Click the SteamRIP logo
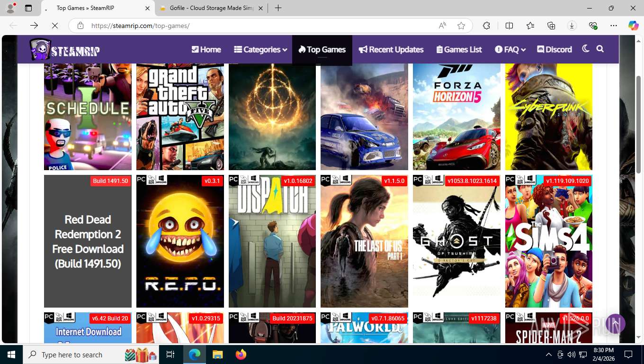Viewport: 644px width, 364px height. [x=65, y=50]
